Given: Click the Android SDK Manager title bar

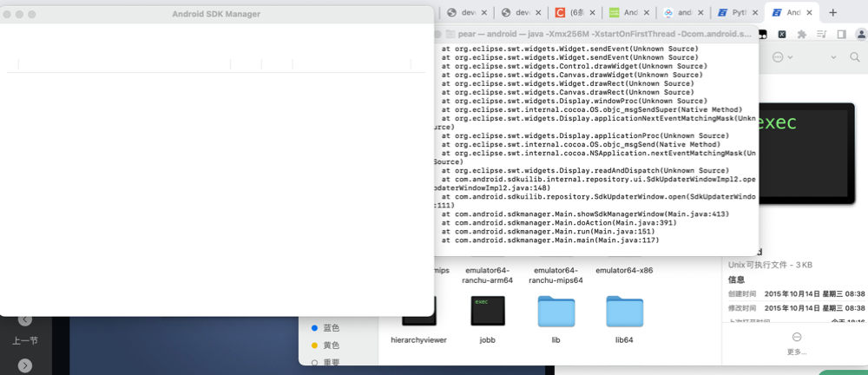Looking at the screenshot, I should pyautogui.click(x=216, y=14).
